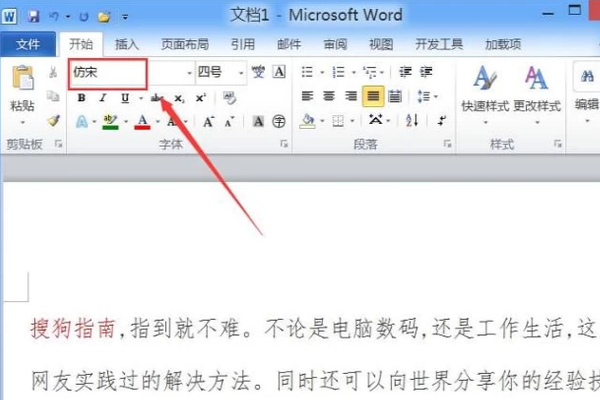
Task: Cut the selection with the scissors icon
Action: point(53,72)
